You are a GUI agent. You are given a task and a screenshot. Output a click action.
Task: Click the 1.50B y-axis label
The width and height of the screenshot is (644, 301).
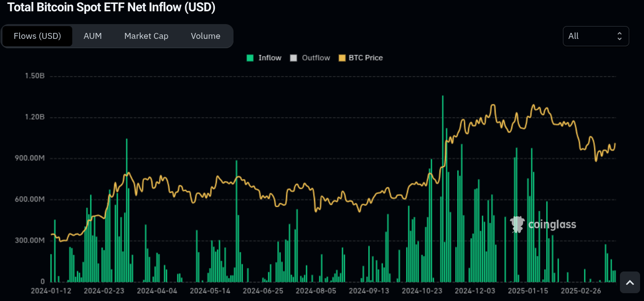(34, 76)
